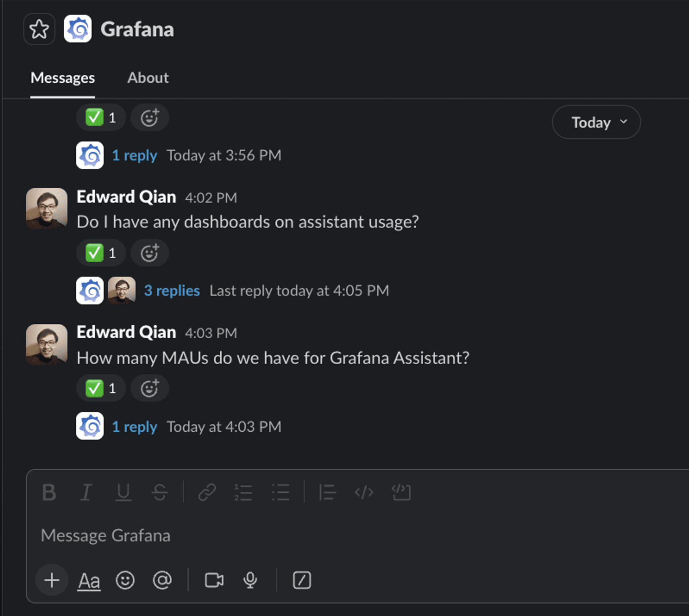The height and width of the screenshot is (616, 689).
Task: Open the shortcuts slash command menu
Action: (x=302, y=579)
